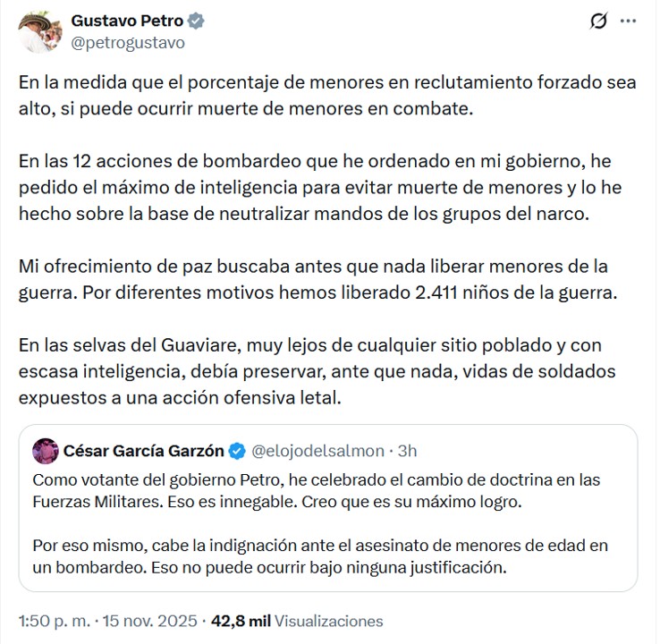
Task: Click Gustavo Petro's blue verified badge
Action: 192,21
